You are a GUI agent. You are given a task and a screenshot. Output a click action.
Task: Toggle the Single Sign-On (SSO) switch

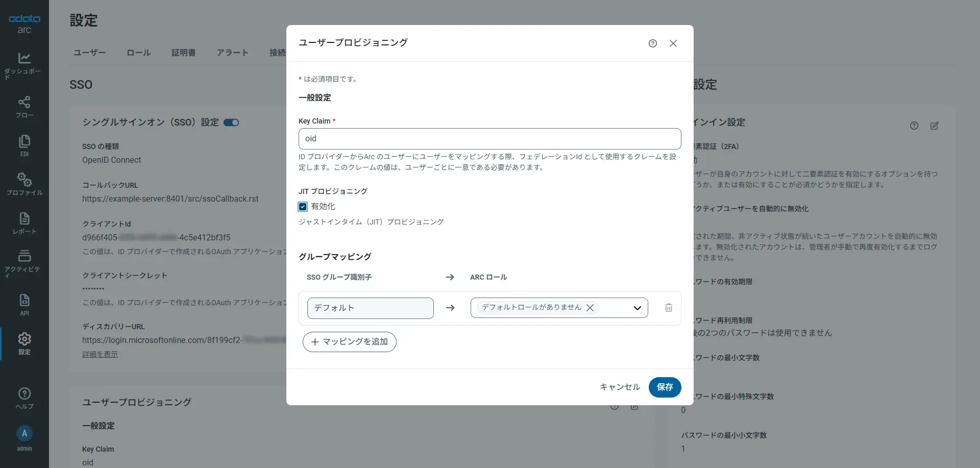[231, 122]
